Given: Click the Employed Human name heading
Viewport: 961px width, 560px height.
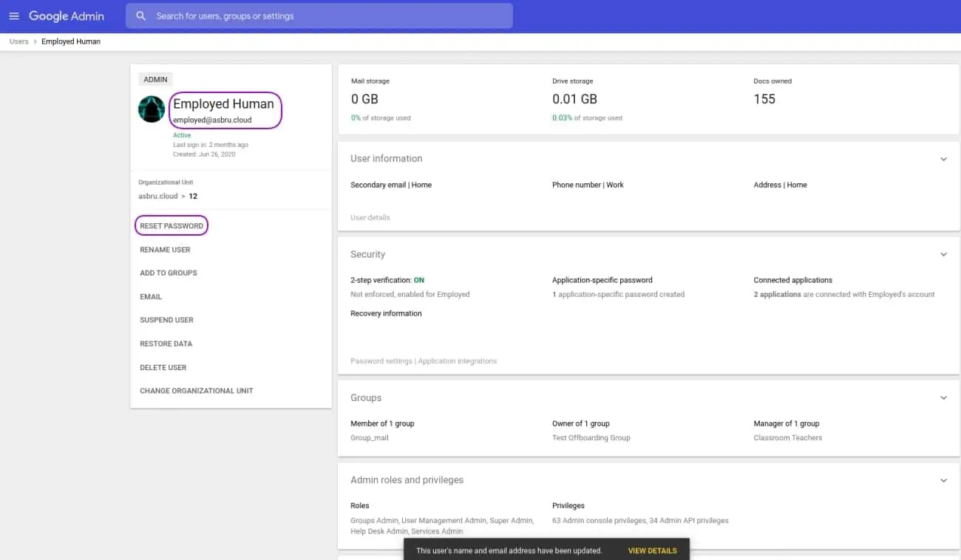Looking at the screenshot, I should tap(223, 104).
